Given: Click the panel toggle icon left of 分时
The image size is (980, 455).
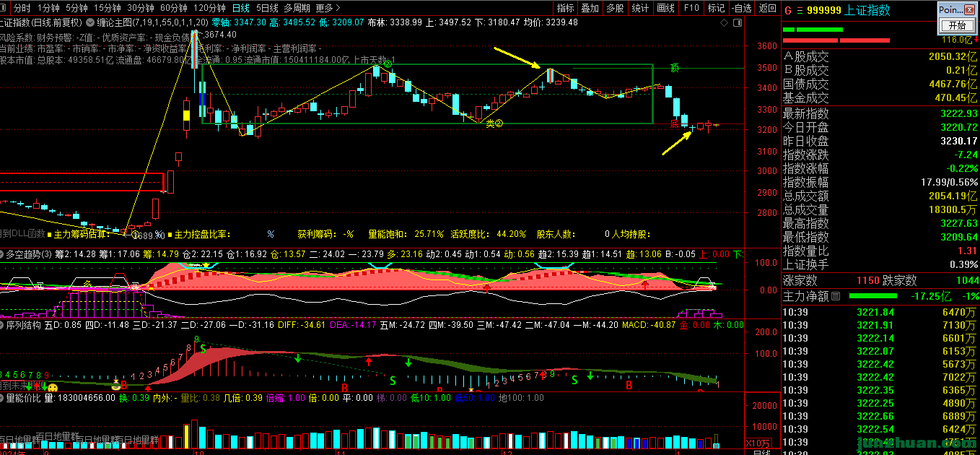Looking at the screenshot, I should (5, 8).
